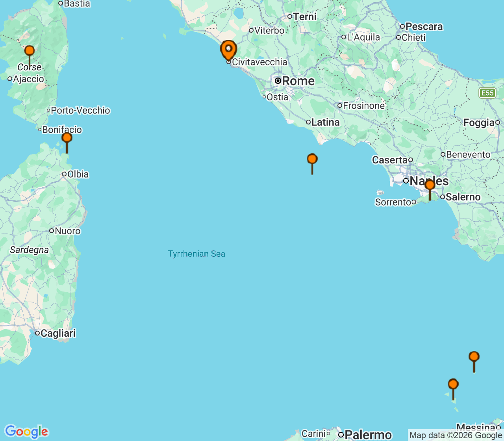Click the E55 road shield
Screen dimensions: 504x441
(487, 93)
